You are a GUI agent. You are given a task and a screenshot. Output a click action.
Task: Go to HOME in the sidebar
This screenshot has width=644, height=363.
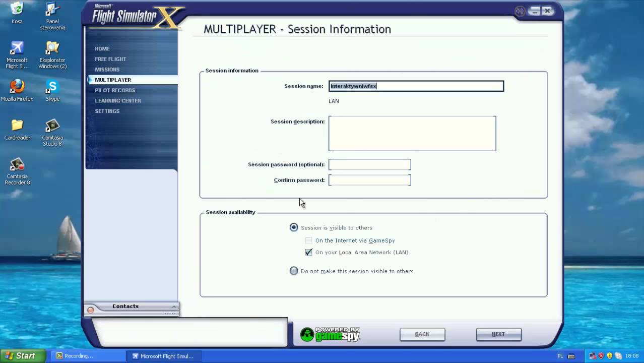pyautogui.click(x=102, y=49)
